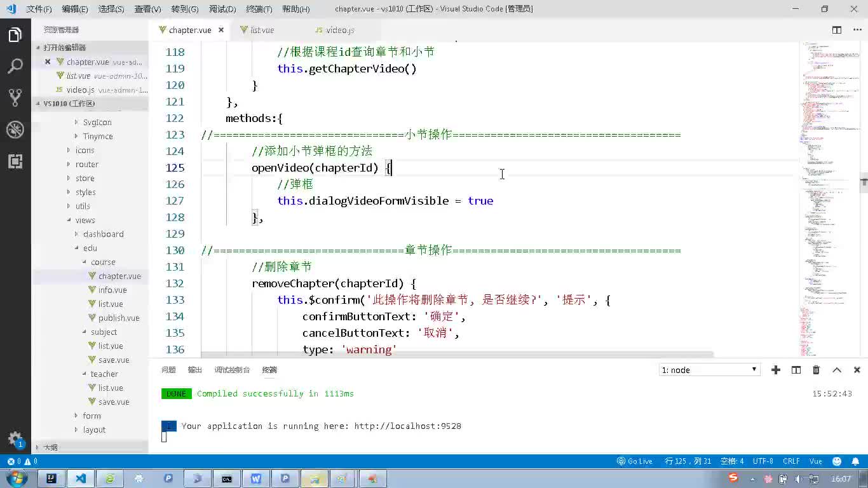Open the 调试(D) menu
Viewport: 868px width, 488px height.
[222, 9]
